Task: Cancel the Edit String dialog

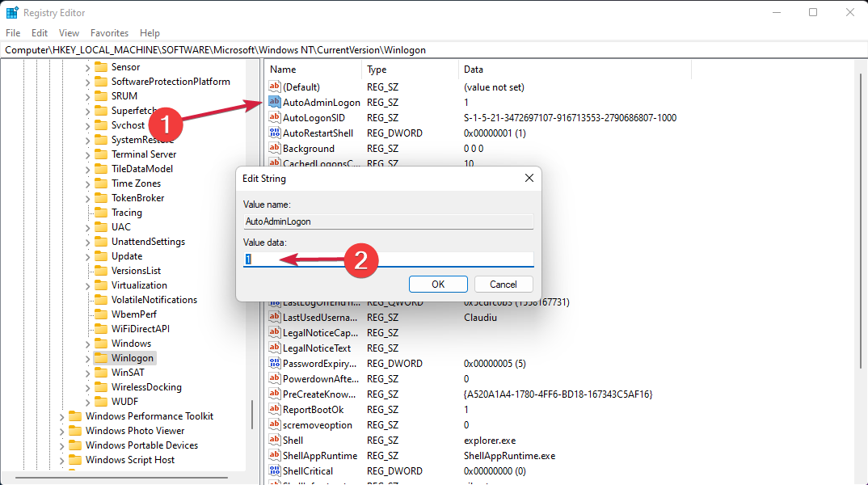Action: click(504, 284)
